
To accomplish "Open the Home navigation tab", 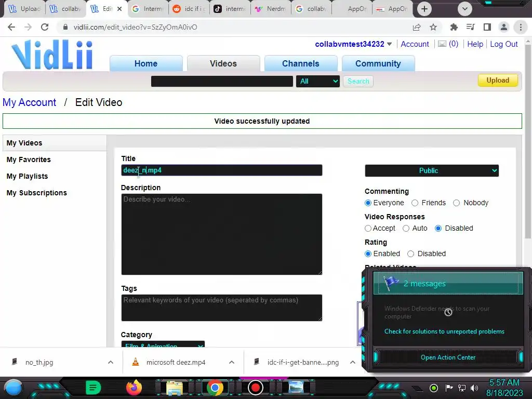I will point(146,63).
